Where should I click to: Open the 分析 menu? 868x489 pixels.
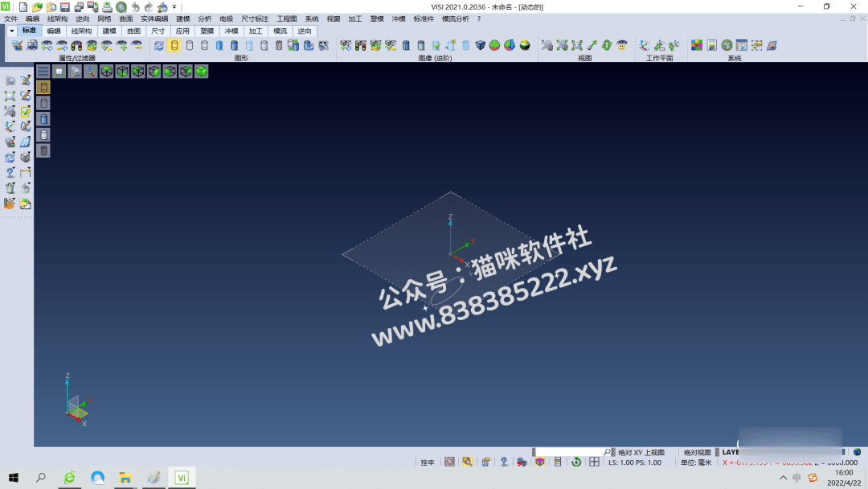205,18
